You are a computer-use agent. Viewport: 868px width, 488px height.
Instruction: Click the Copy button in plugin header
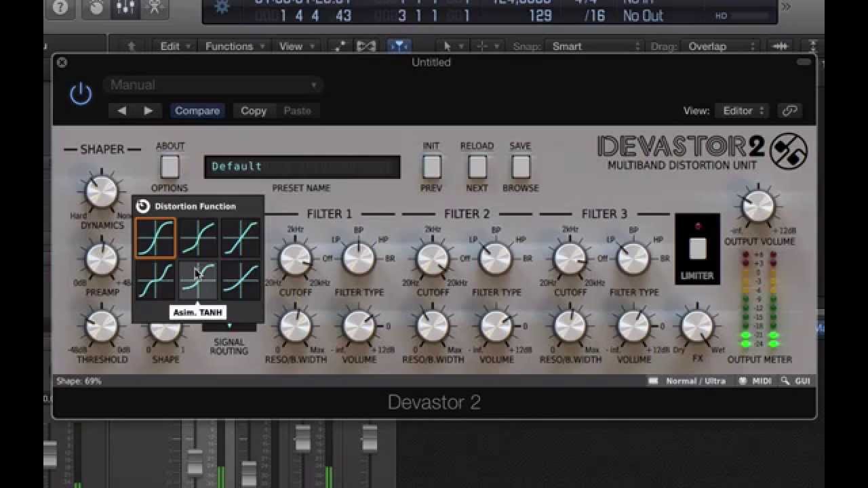pos(254,110)
